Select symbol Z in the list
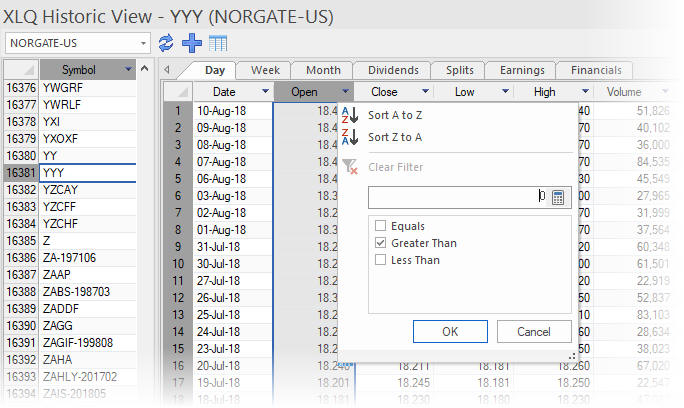Viewport: 684px width, 408px height. (x=87, y=240)
